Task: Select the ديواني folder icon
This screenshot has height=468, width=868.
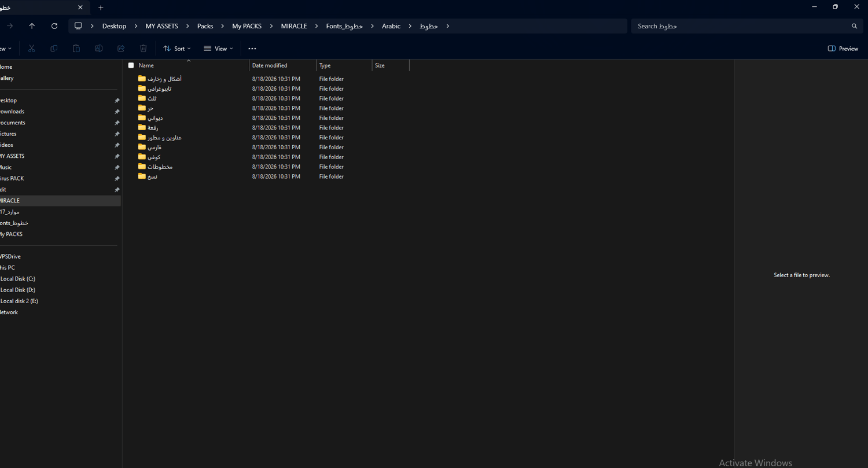Action: coord(142,118)
